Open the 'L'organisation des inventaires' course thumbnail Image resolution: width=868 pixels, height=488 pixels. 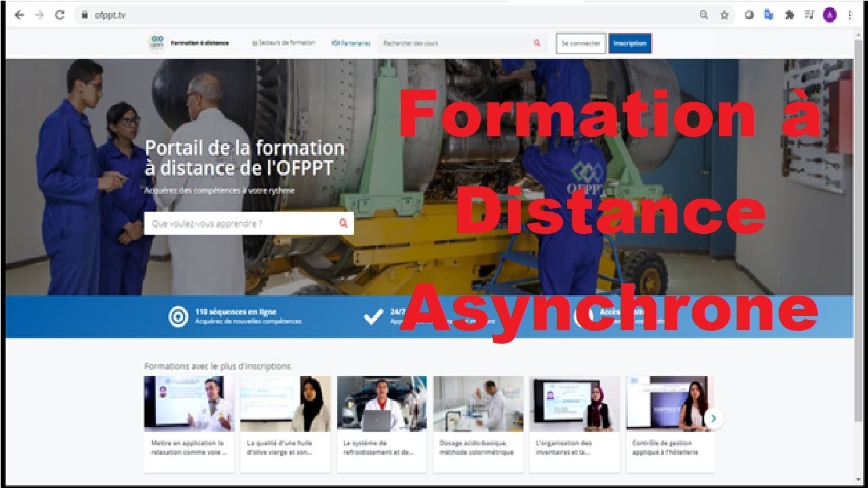pyautogui.click(x=574, y=404)
